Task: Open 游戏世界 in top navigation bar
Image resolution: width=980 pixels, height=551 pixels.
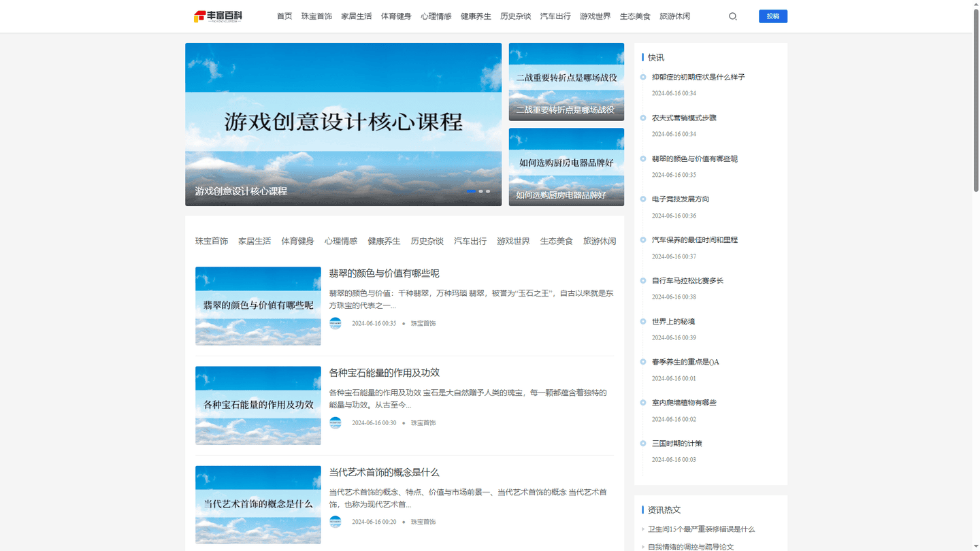Action: point(595,16)
